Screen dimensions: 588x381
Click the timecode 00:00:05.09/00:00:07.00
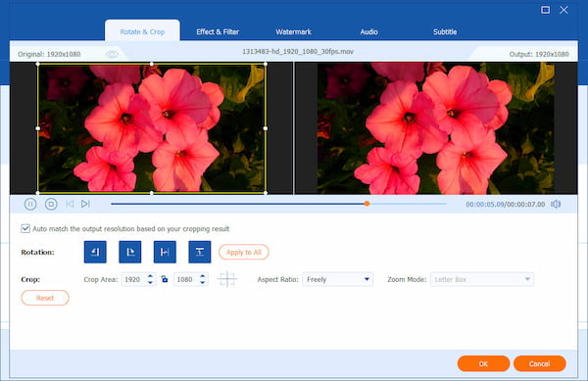(505, 204)
